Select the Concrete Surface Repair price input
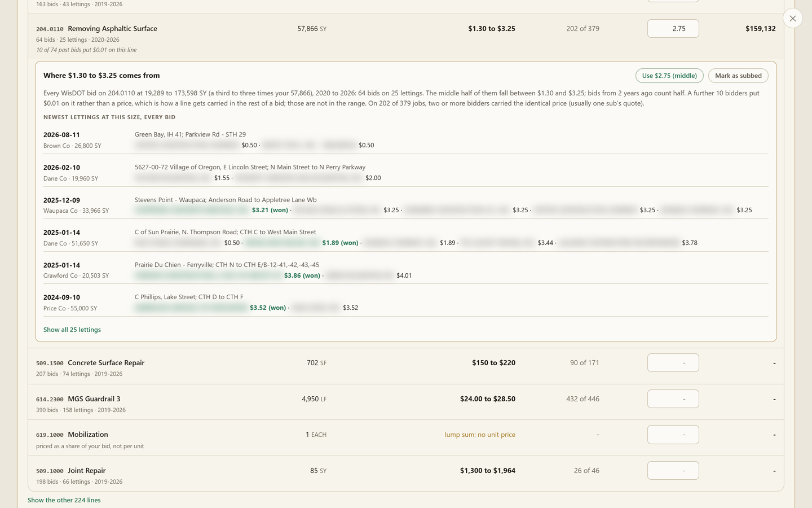 pyautogui.click(x=673, y=363)
